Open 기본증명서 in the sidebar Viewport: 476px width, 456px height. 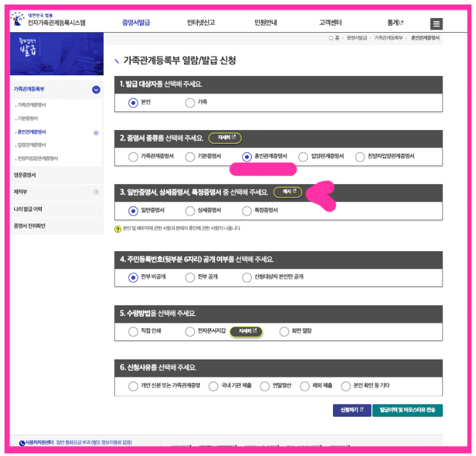[x=28, y=119]
